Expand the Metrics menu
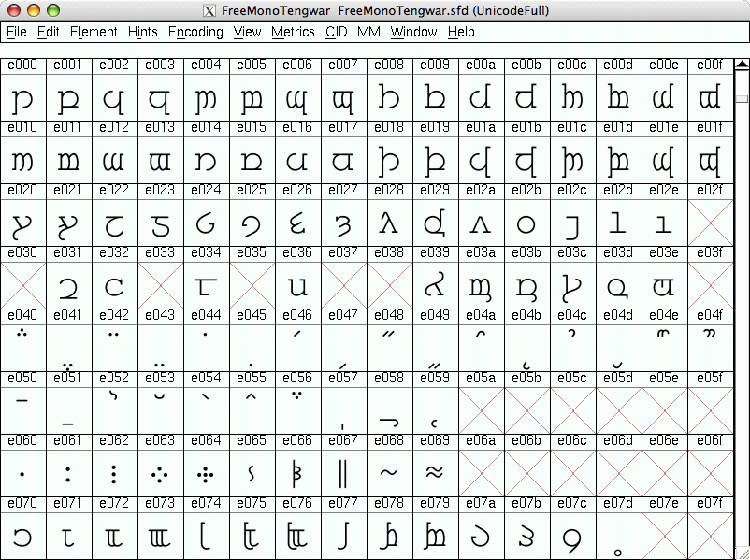The width and height of the screenshot is (750, 560). pos(293,32)
